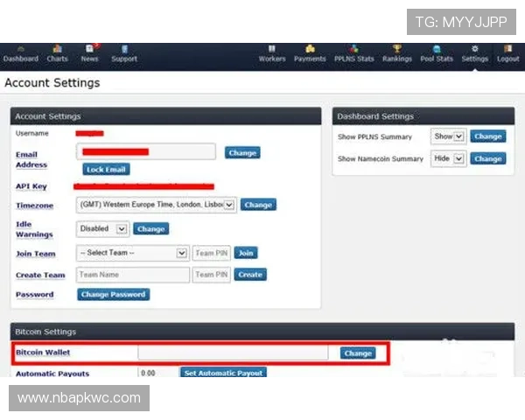Viewport: 525px width, 420px height.
Task: Open the Dashboard nav icon
Action: (20, 53)
